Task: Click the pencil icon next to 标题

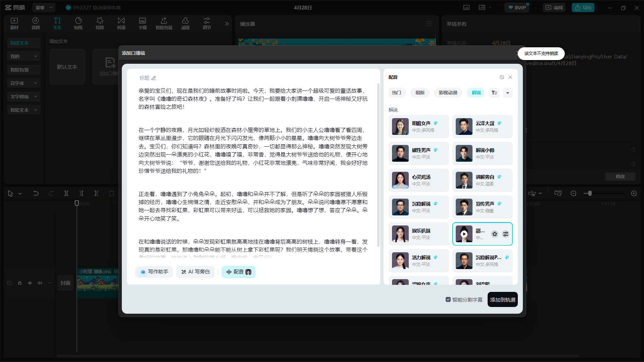Action: coord(154,78)
